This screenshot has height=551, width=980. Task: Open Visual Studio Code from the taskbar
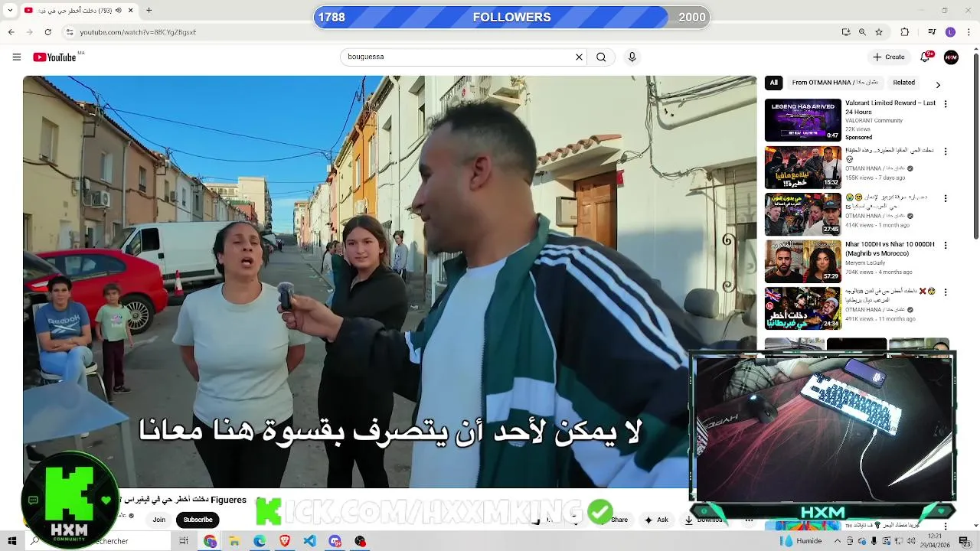[309, 541]
